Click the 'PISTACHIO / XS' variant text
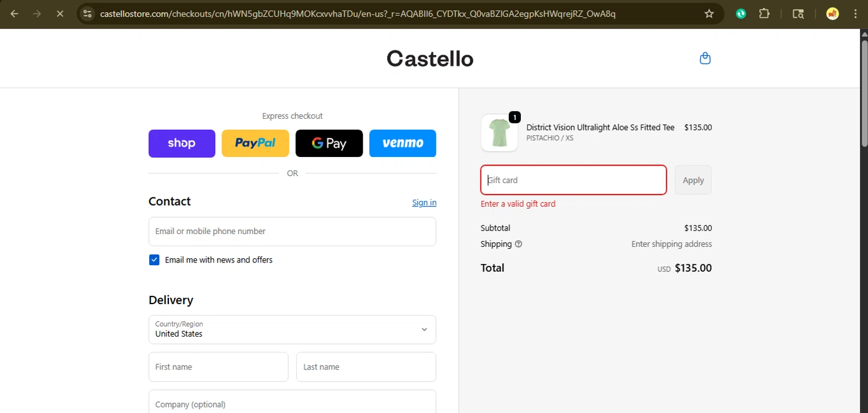 click(550, 138)
